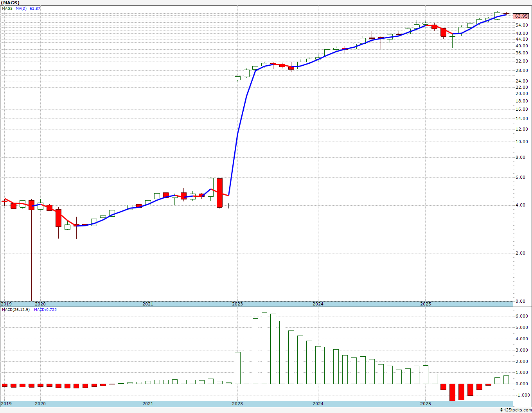Select the 48.00 price axis label
Viewport: 532px width, 413px height.
pos(521,33)
